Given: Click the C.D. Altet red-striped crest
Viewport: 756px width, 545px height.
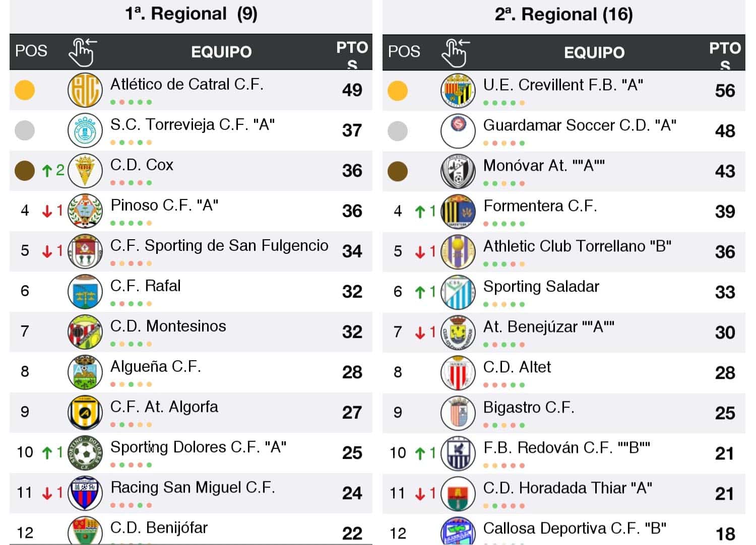Looking at the screenshot, I should coord(458,373).
